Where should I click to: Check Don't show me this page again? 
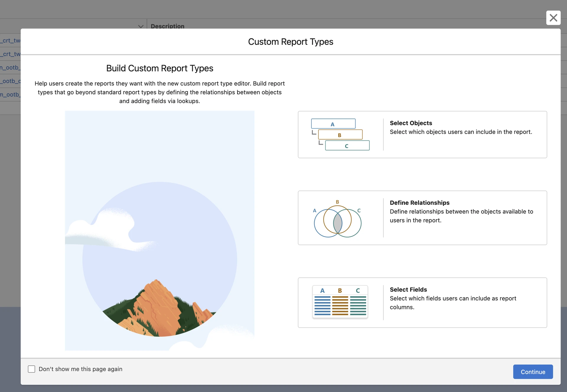click(32, 369)
